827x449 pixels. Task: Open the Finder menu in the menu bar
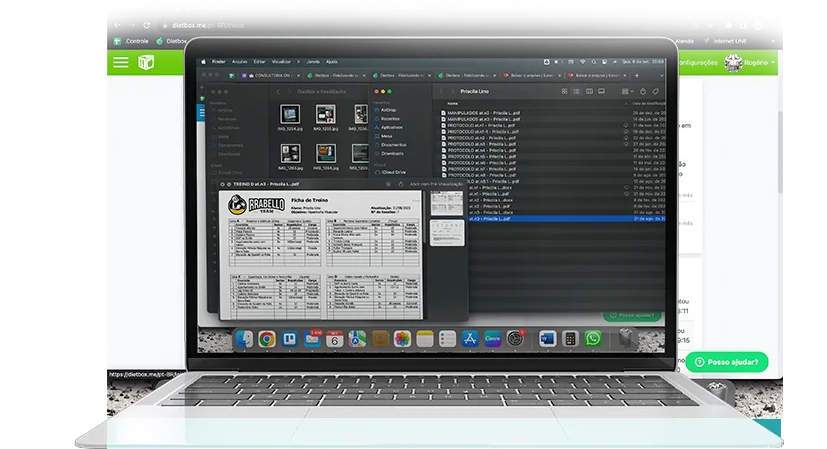(x=218, y=61)
